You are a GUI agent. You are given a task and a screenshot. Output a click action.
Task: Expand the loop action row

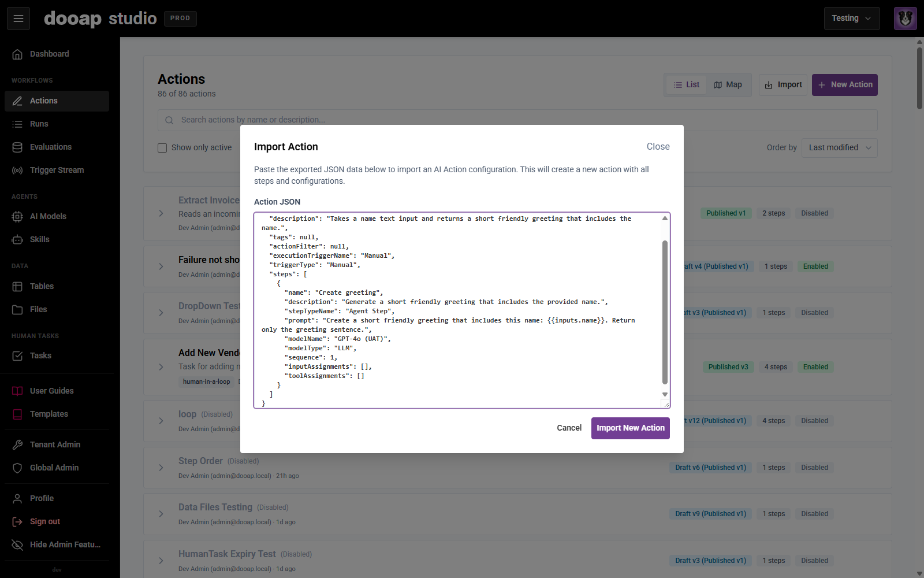click(x=161, y=421)
